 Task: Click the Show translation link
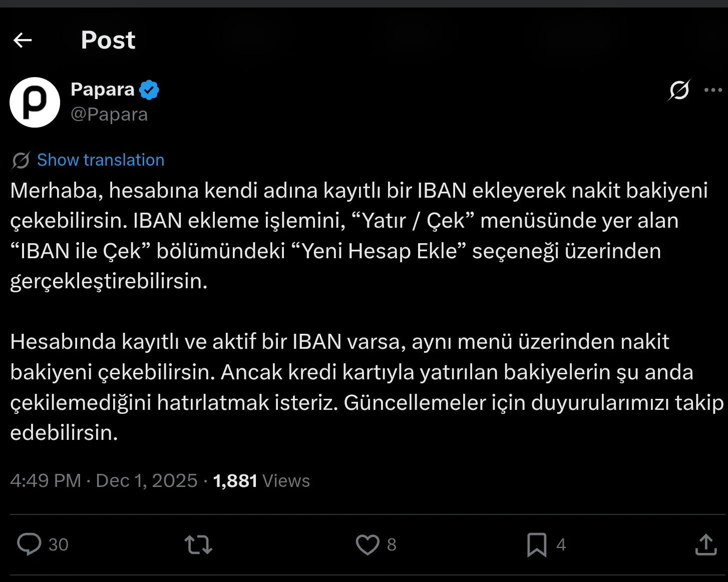(101, 160)
